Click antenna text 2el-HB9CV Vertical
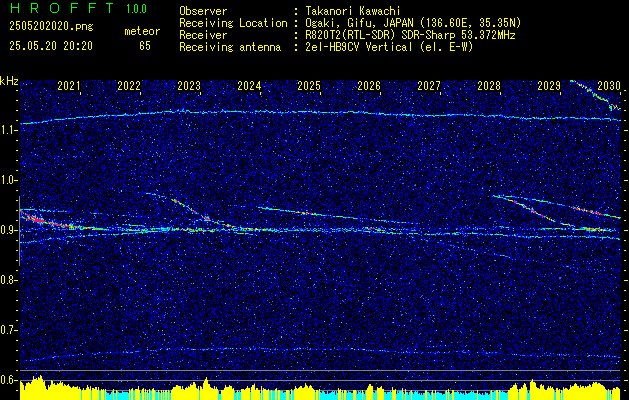Viewport: 629px width, 400px height. tap(358, 47)
